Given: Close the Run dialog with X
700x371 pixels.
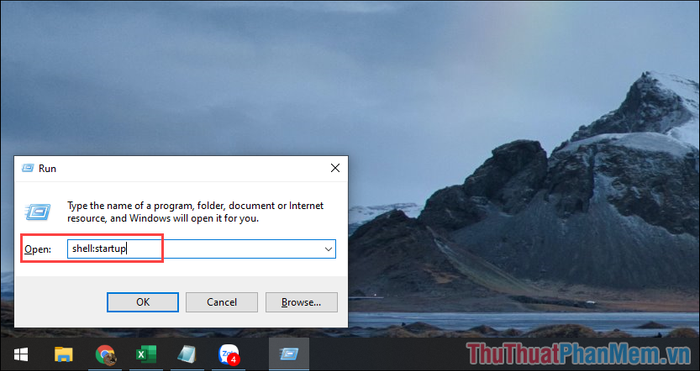Looking at the screenshot, I should pos(335,168).
